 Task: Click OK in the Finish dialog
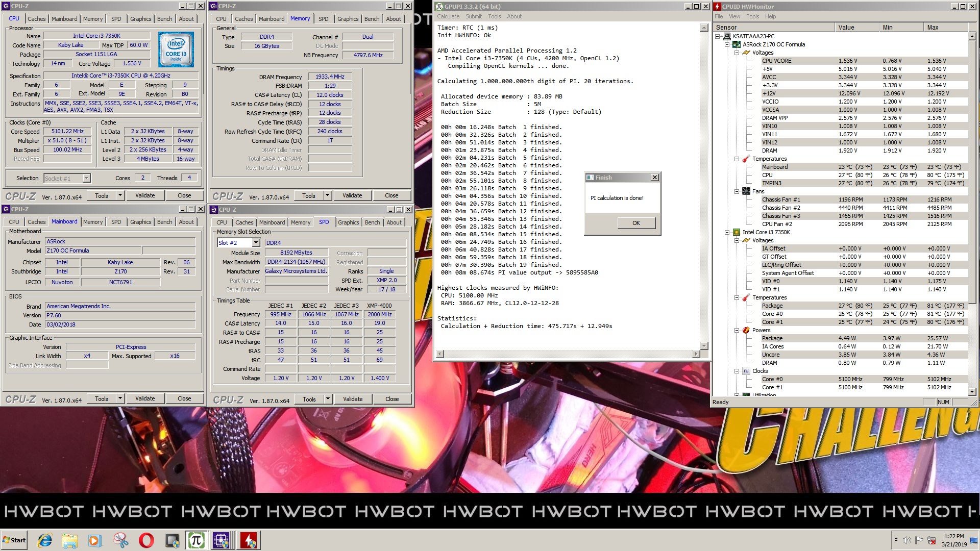point(636,223)
